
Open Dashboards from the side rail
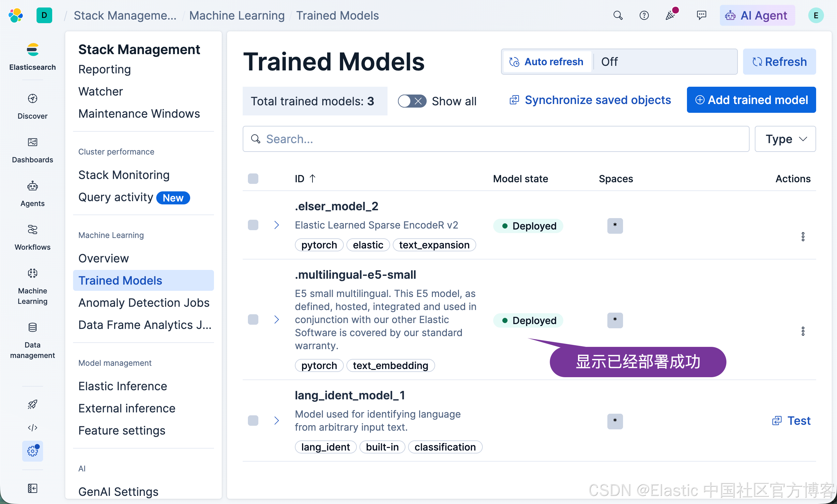[x=33, y=150]
